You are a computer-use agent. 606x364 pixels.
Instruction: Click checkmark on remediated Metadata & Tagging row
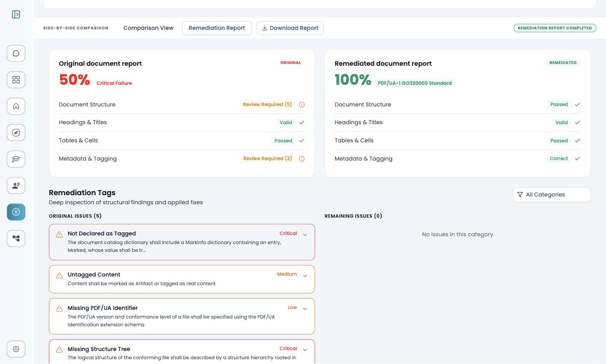(x=577, y=158)
